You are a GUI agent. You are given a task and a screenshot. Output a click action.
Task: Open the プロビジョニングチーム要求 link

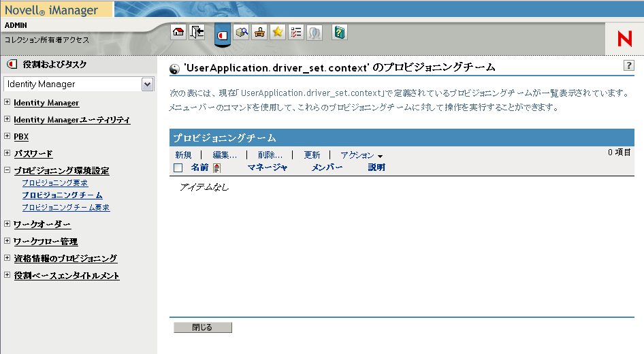coord(66,208)
